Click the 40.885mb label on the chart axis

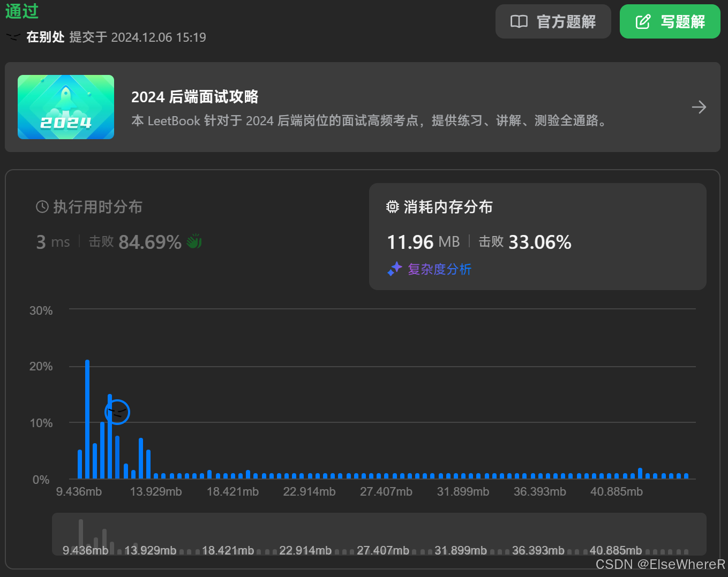(617, 491)
